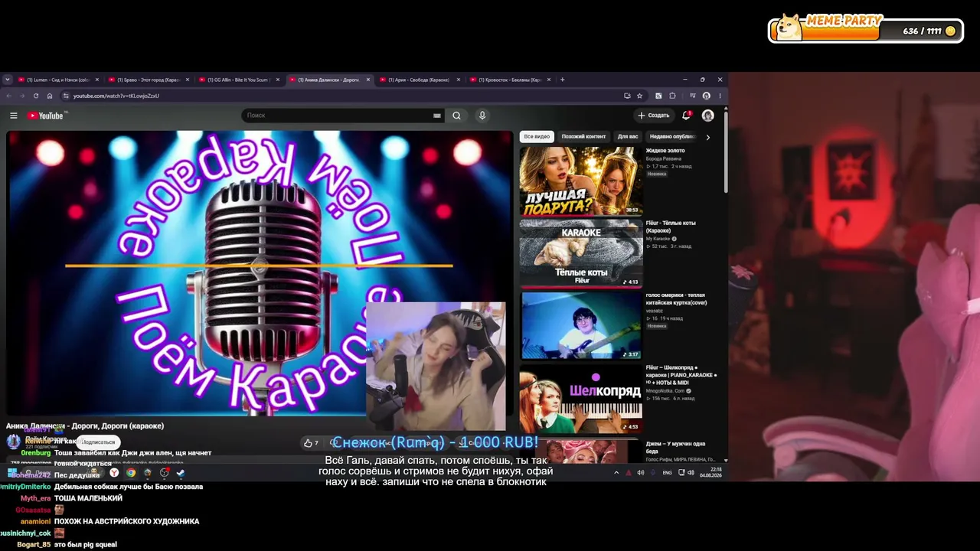This screenshot has width=980, height=551.
Task: Open the ENG language indicator in tray
Action: [667, 473]
